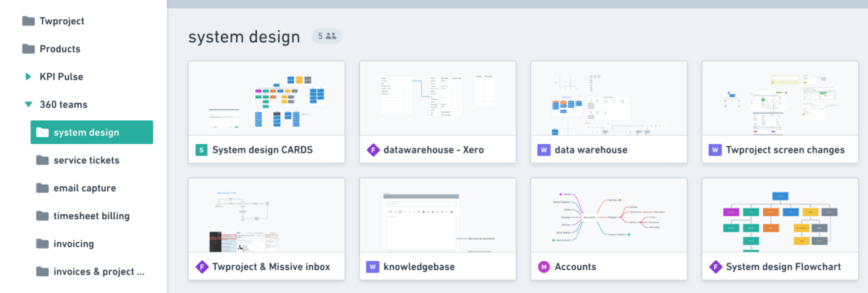Click the Twproject & Missive inbox title
This screenshot has height=293, width=868.
click(x=272, y=267)
